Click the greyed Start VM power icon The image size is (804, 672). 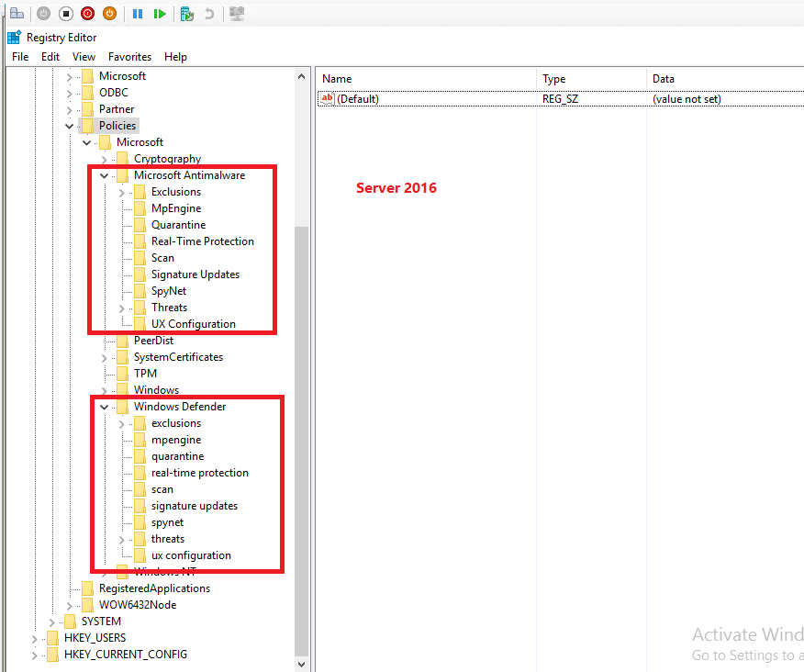point(43,14)
